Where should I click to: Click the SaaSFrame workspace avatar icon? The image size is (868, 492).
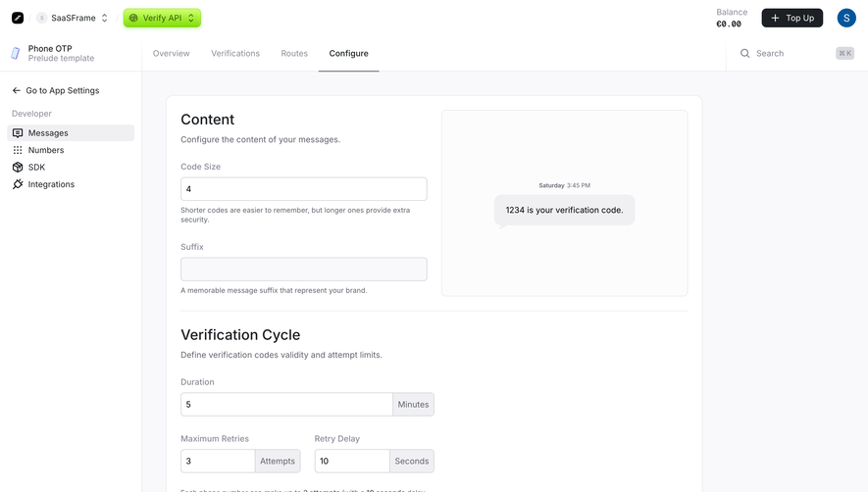(41, 18)
